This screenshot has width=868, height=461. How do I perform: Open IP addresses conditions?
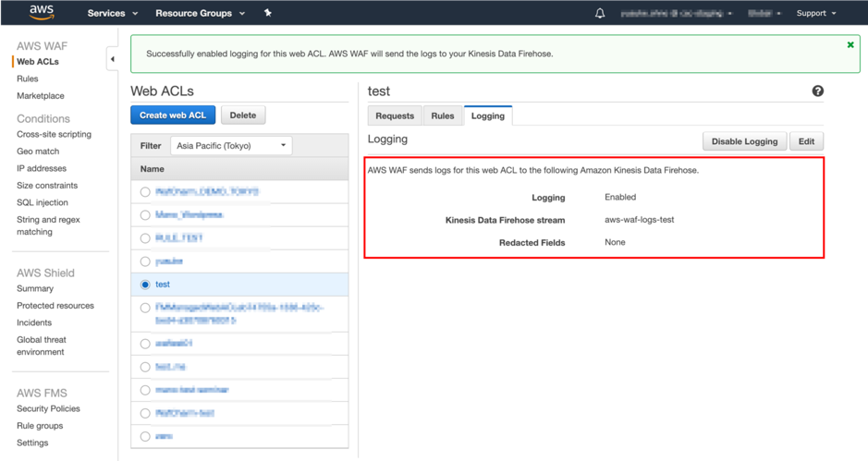42,168
